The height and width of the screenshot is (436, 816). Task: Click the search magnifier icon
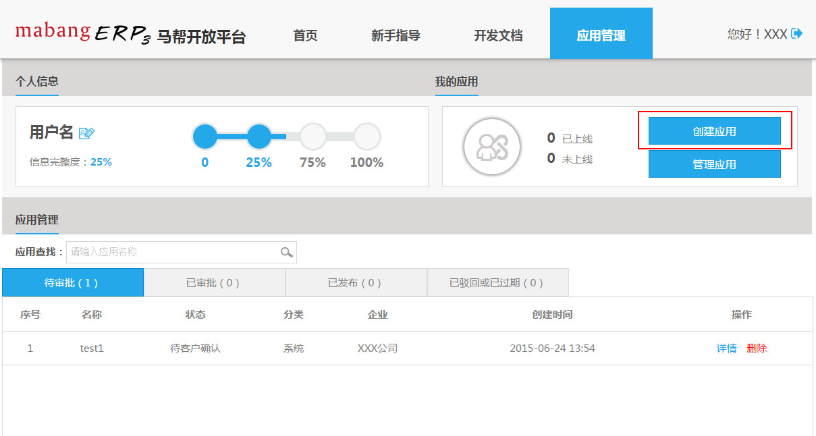[286, 252]
